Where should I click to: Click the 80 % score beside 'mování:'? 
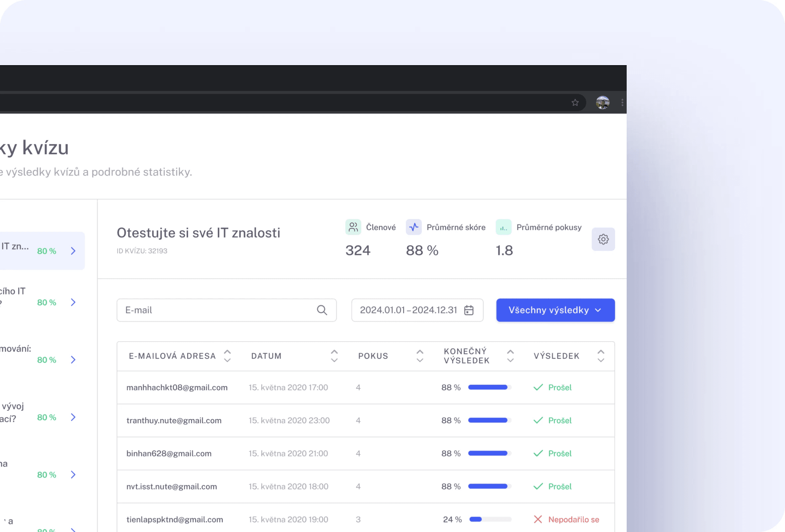click(47, 359)
